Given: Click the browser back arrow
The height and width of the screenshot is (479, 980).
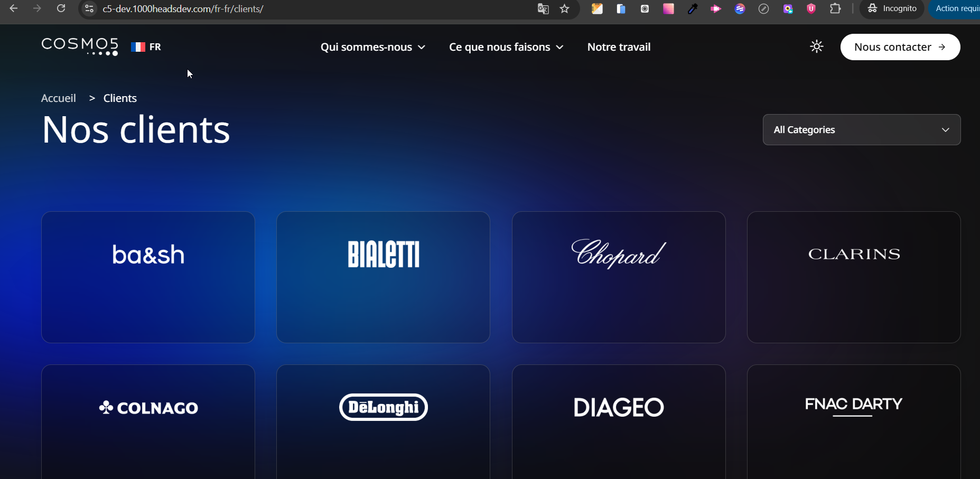Looking at the screenshot, I should pos(14,8).
